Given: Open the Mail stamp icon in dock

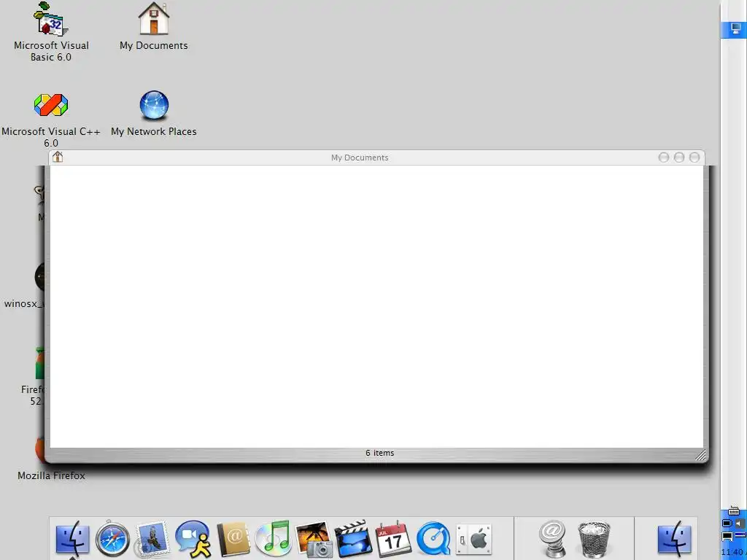Looking at the screenshot, I should point(152,540).
